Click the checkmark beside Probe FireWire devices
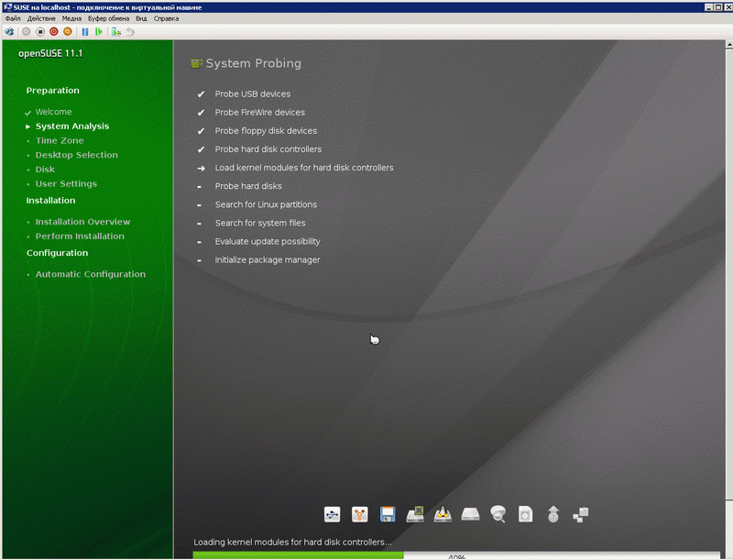Screen dimensions: 733x560 click(x=201, y=112)
